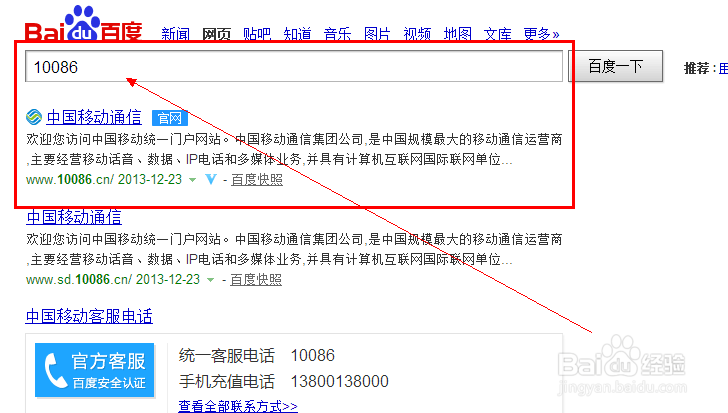This screenshot has width=728, height=413.
Task: Open the 贴吧 tab
Action: click(x=257, y=34)
